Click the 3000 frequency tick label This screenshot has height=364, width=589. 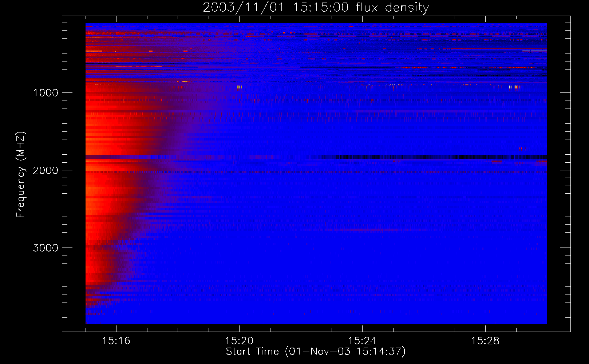46,248
